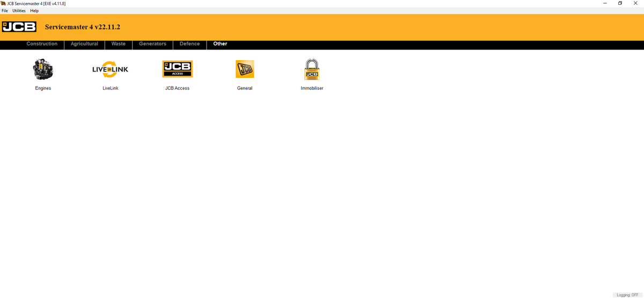Click the Logging: OFF status indicator
The width and height of the screenshot is (644, 298).
click(x=627, y=295)
